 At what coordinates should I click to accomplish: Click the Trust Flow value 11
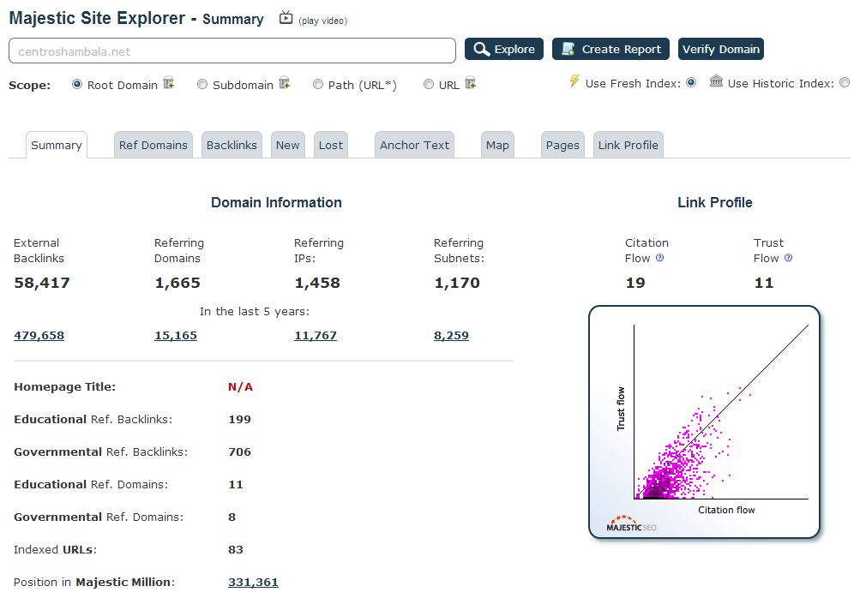(x=763, y=283)
